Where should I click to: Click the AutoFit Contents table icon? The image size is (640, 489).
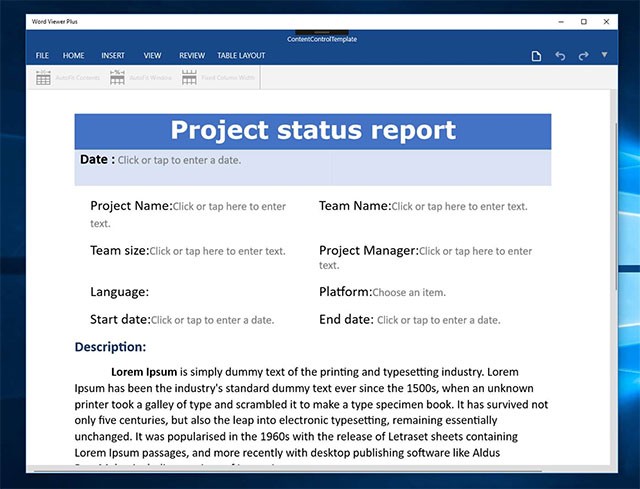[x=43, y=77]
